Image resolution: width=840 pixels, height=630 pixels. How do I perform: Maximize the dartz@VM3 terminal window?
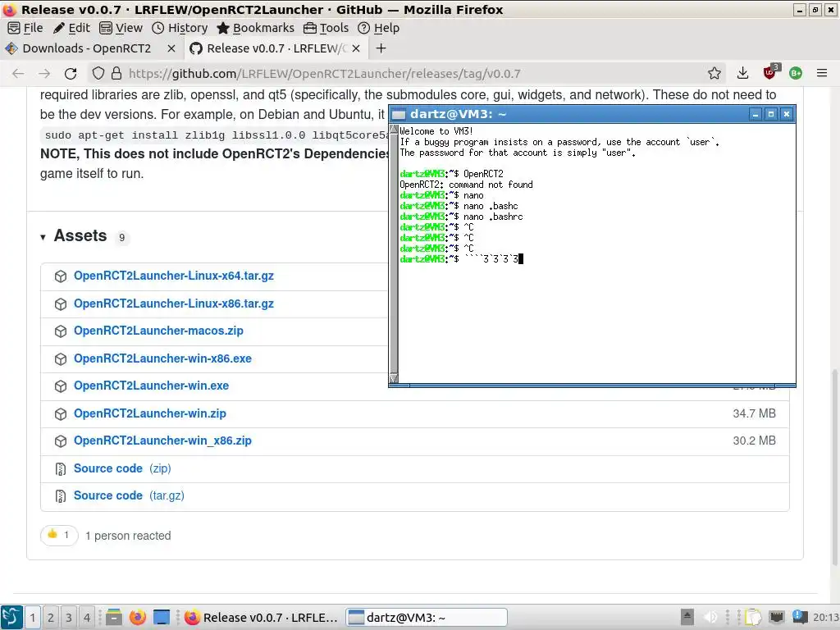(x=771, y=114)
